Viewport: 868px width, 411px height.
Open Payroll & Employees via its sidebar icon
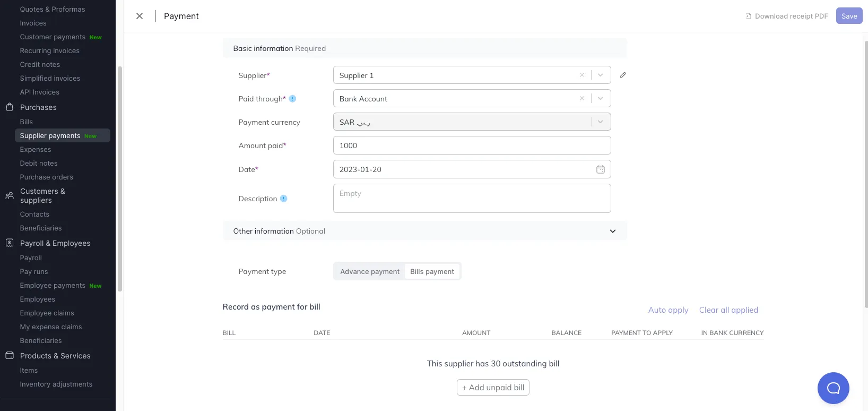(10, 243)
